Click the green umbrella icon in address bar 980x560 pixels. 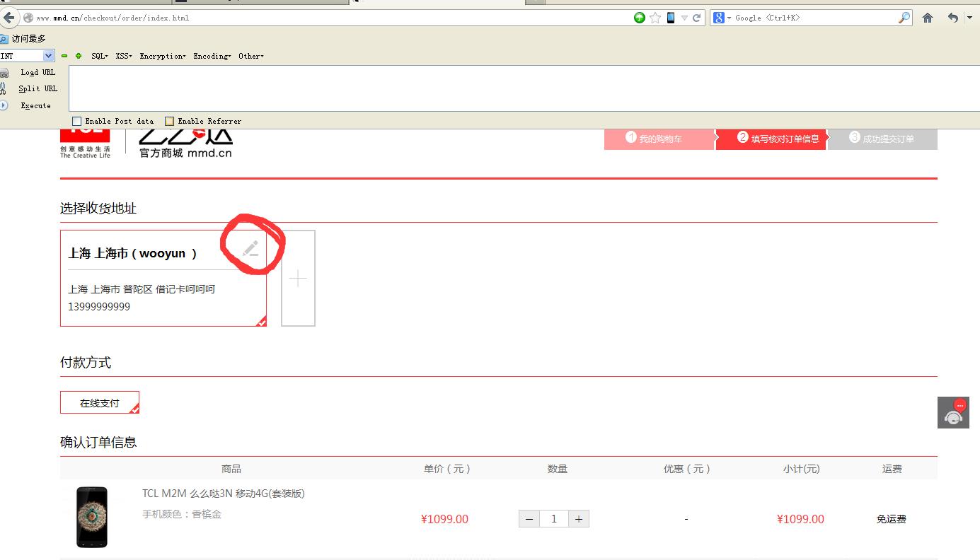click(x=640, y=18)
